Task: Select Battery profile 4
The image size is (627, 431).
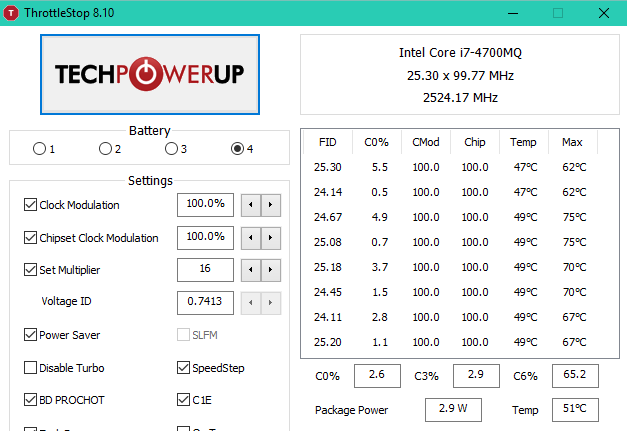Action: pyautogui.click(x=237, y=149)
